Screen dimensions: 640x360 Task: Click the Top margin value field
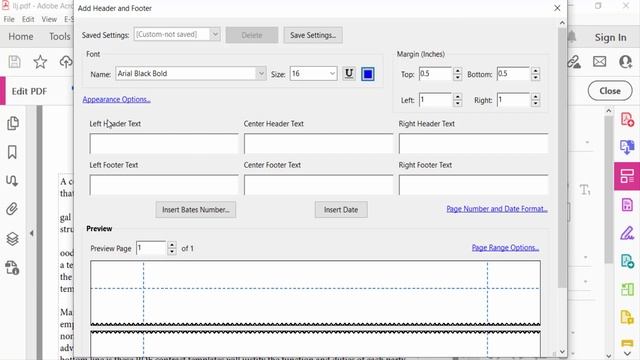(x=436, y=74)
